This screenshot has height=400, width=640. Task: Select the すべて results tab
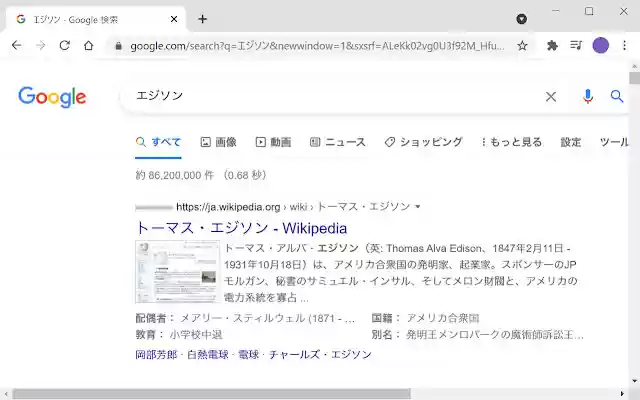(x=158, y=142)
